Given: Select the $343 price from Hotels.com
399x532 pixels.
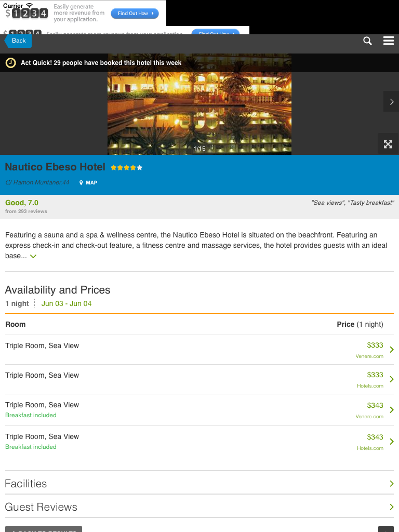Looking at the screenshot, I should tap(375, 437).
